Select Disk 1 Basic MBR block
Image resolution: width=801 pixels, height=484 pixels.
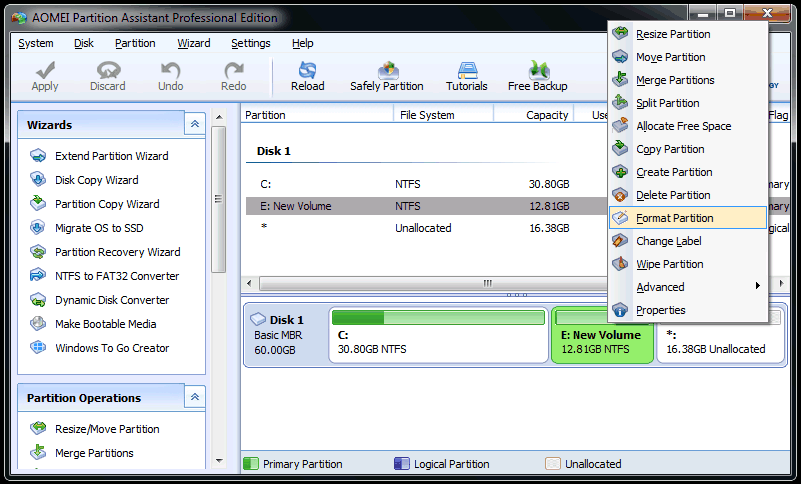(x=285, y=335)
